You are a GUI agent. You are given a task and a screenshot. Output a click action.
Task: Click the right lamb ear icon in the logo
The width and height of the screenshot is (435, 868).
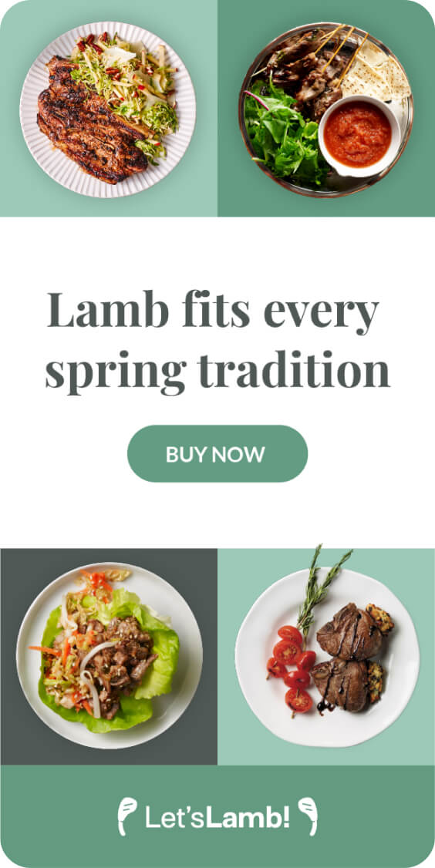pos(308,816)
